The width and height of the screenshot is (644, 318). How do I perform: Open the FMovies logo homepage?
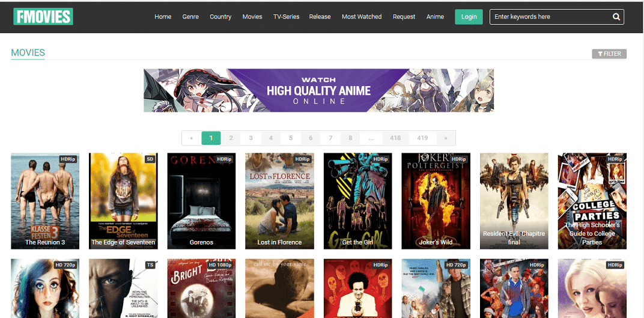point(43,16)
